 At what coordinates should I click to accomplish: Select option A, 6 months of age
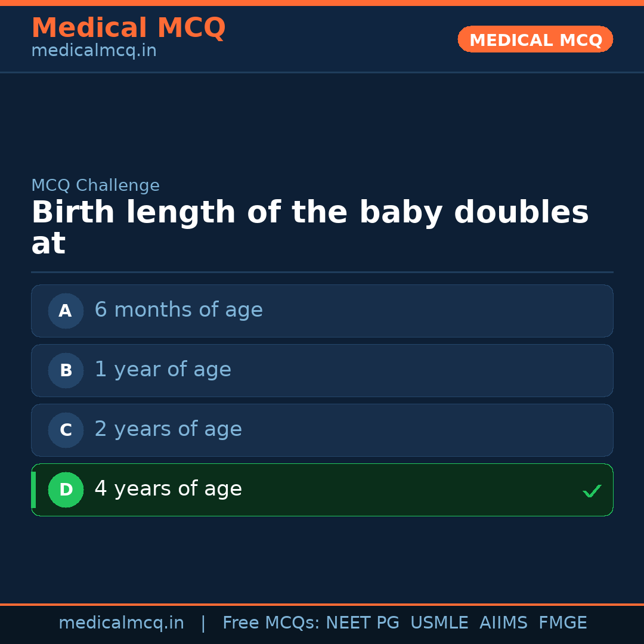point(322,311)
